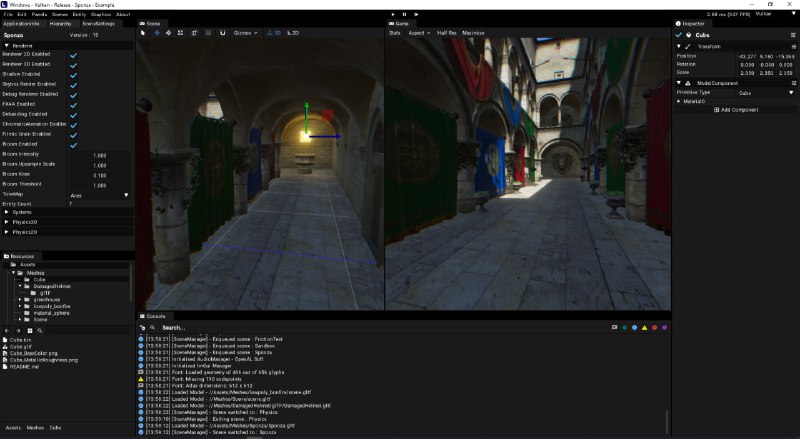Toggle Debug Renderer Enabled checkbox
This screenshot has height=439, width=800.
point(73,95)
